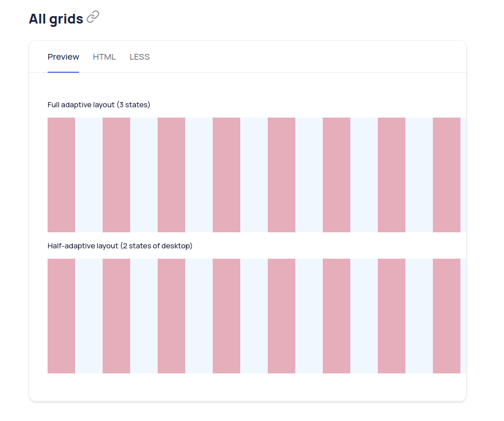Image resolution: width=504 pixels, height=421 pixels.
Task: Click the anchor link icon beside All grids
Action: (x=92, y=17)
